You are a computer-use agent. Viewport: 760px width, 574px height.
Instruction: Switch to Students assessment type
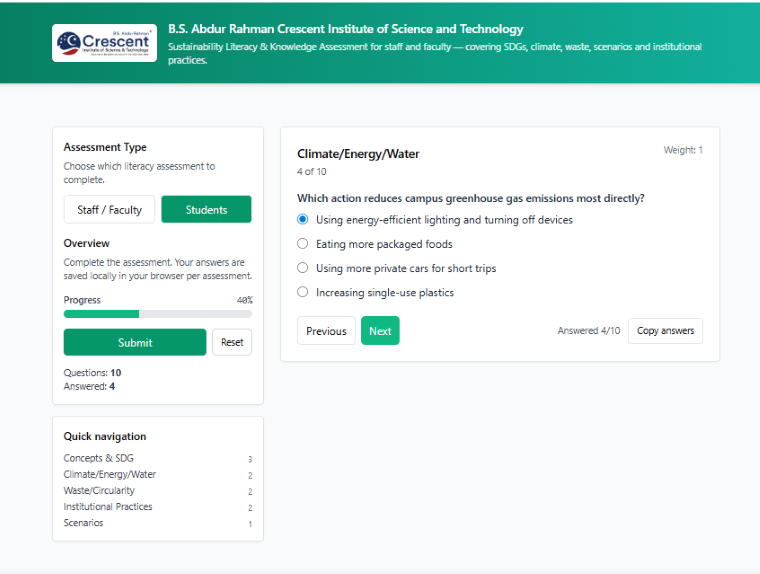[206, 210]
